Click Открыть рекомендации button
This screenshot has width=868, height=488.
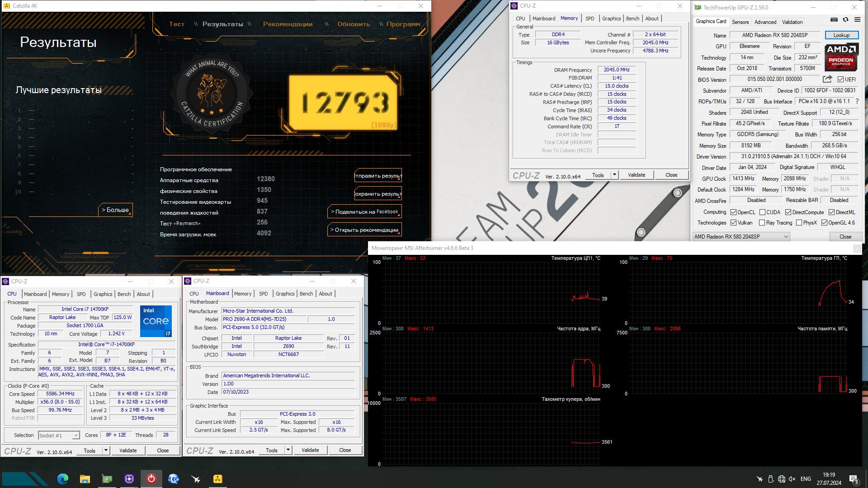[364, 230]
